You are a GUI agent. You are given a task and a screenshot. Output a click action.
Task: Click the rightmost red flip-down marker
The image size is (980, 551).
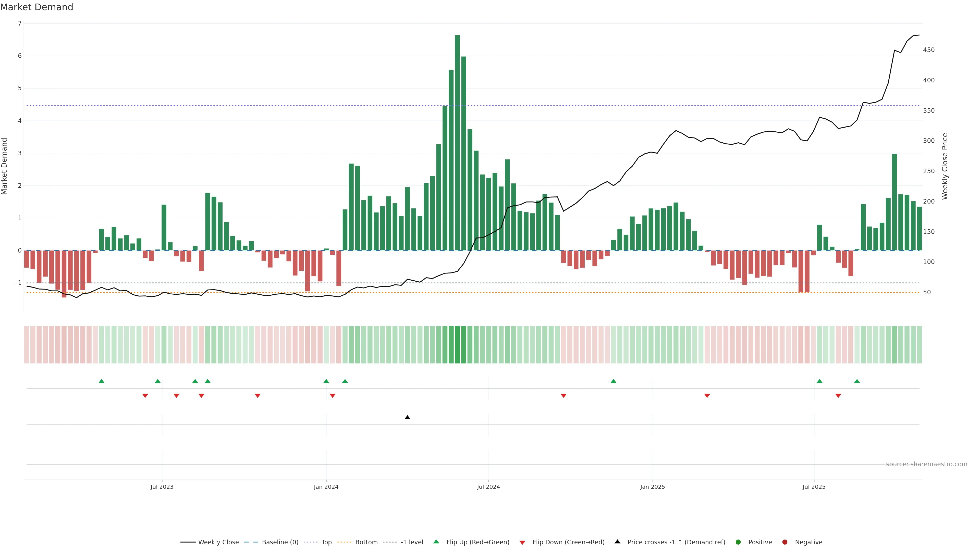838,396
